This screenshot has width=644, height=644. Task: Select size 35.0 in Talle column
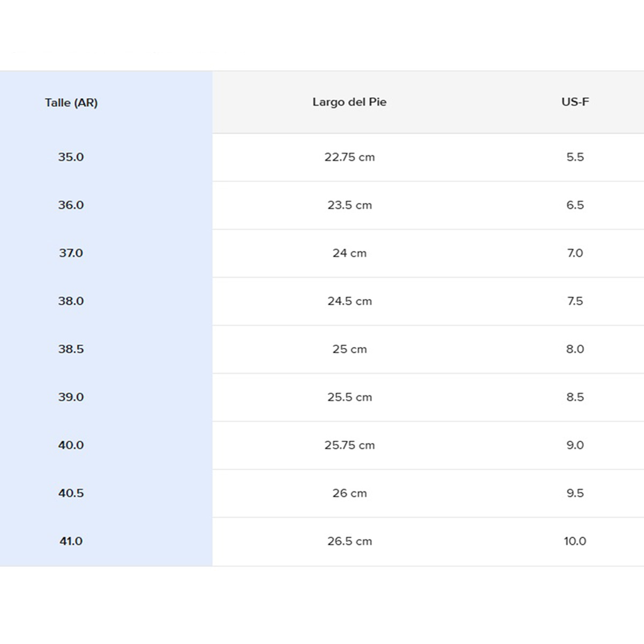(x=71, y=157)
